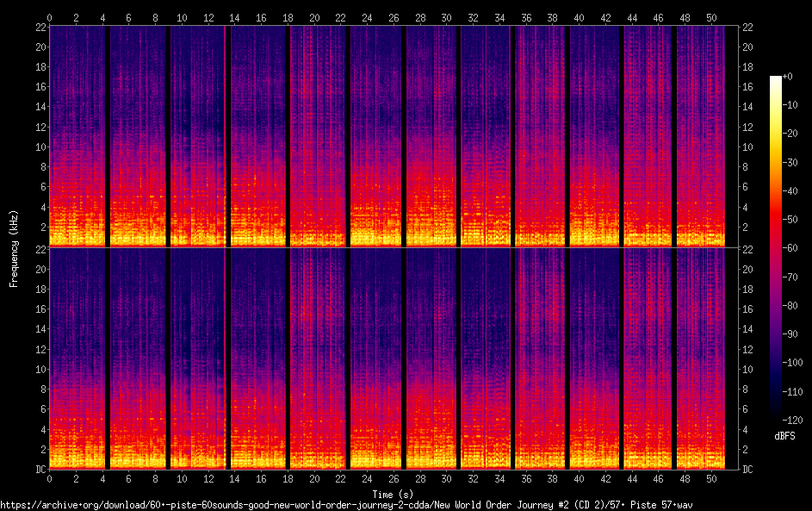Click "12" on the top time axis

(x=208, y=17)
